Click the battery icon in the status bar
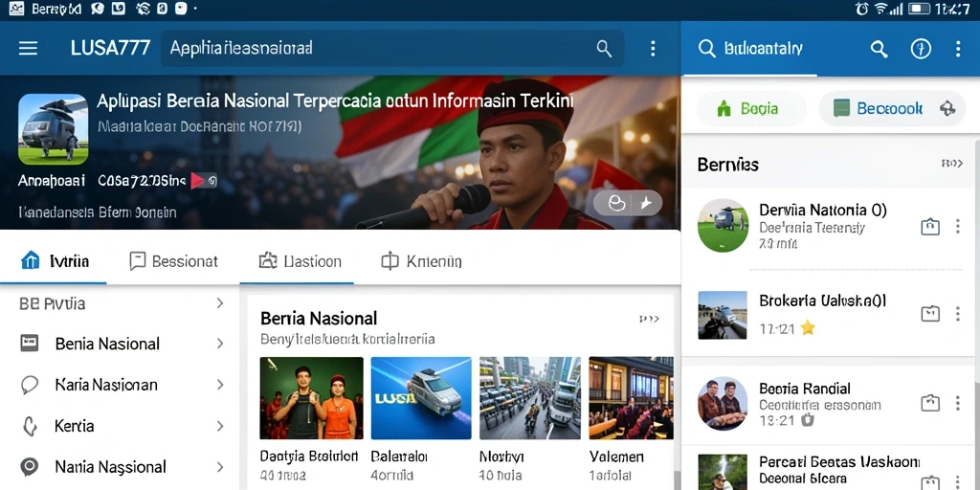The image size is (980, 490). (919, 8)
